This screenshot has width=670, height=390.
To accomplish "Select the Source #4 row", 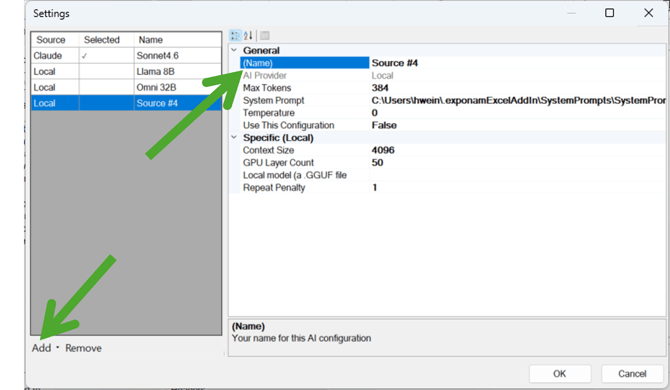I will pyautogui.click(x=126, y=103).
